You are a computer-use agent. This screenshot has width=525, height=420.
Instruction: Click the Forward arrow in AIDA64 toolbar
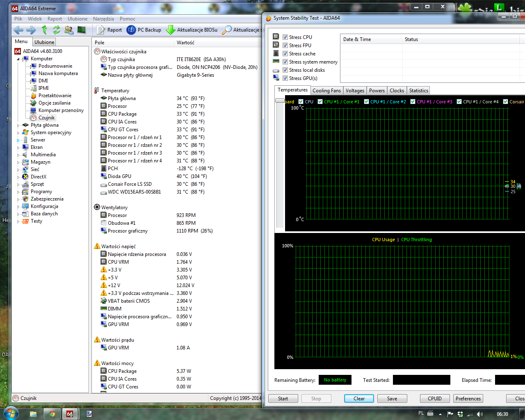pyautogui.click(x=31, y=30)
